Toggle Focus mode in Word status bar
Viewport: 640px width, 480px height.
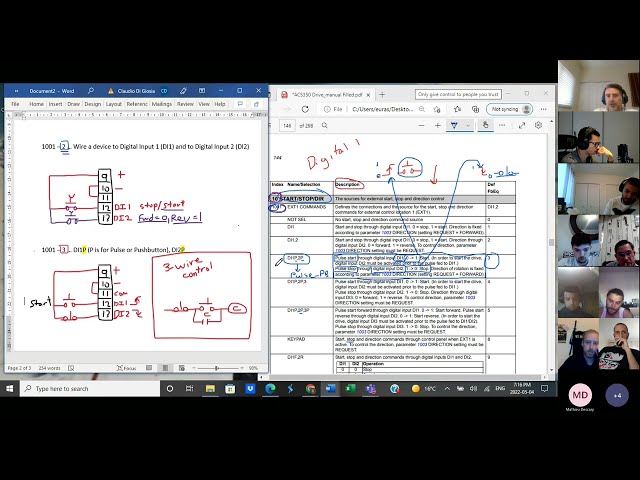pos(127,368)
